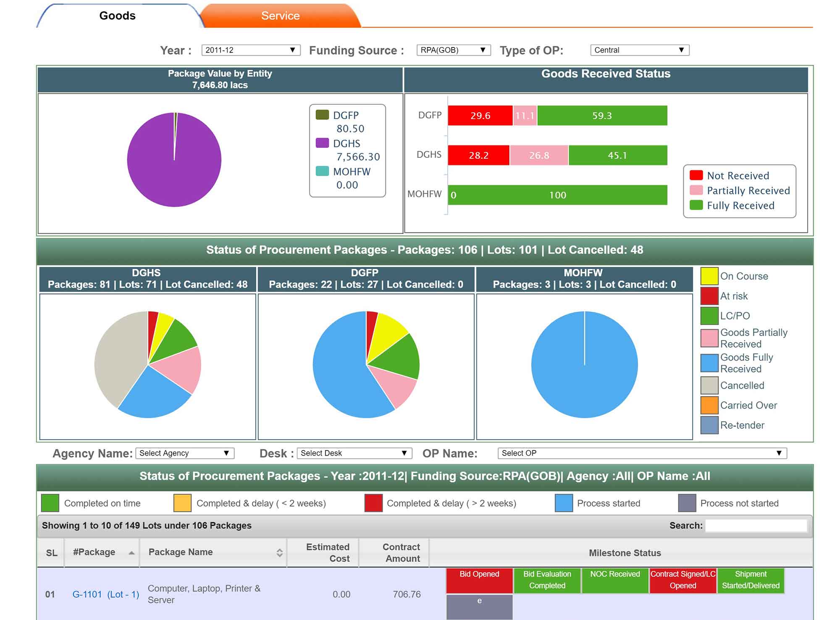Click the Carried Over orange legend icon
840x620 pixels.
tap(709, 405)
